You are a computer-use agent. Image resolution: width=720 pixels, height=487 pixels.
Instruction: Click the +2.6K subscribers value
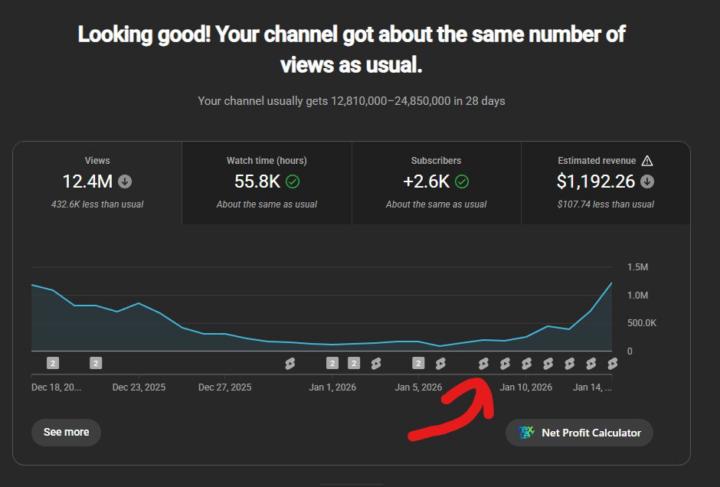426,182
